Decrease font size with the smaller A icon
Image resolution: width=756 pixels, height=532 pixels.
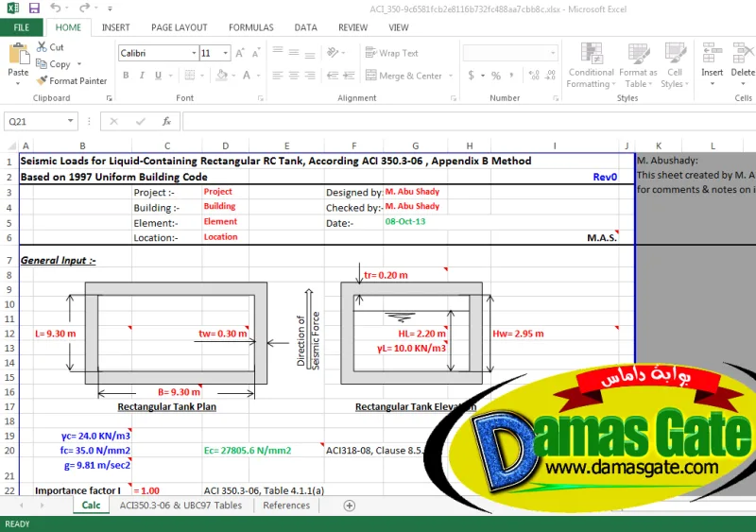coord(256,53)
